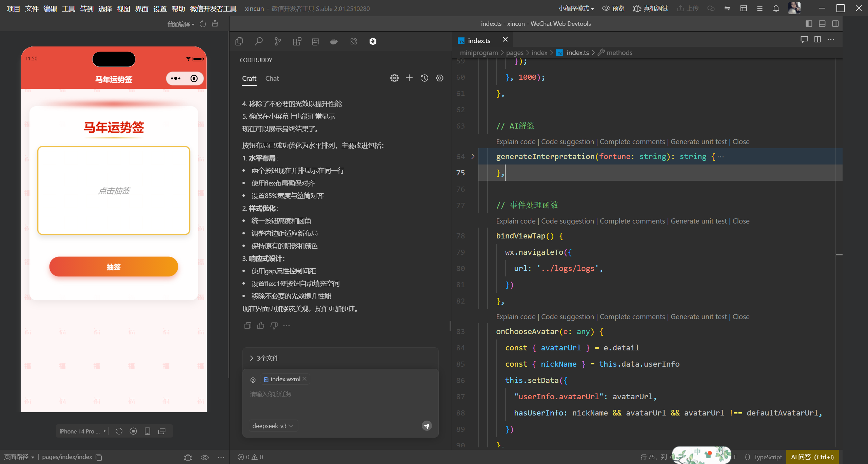868x464 pixels.
Task: Switch to the Chat tab
Action: coord(272,78)
